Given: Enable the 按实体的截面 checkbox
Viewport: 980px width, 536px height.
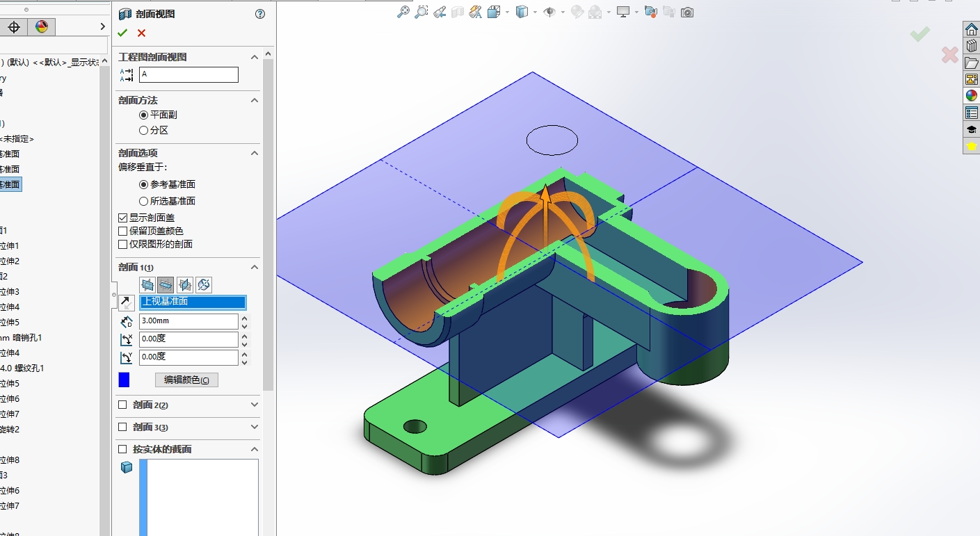Looking at the screenshot, I should (122, 449).
